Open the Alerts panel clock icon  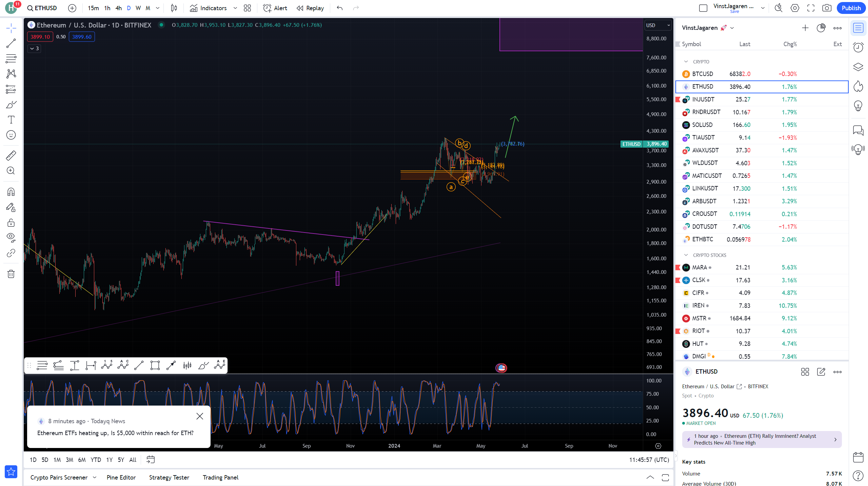858,47
